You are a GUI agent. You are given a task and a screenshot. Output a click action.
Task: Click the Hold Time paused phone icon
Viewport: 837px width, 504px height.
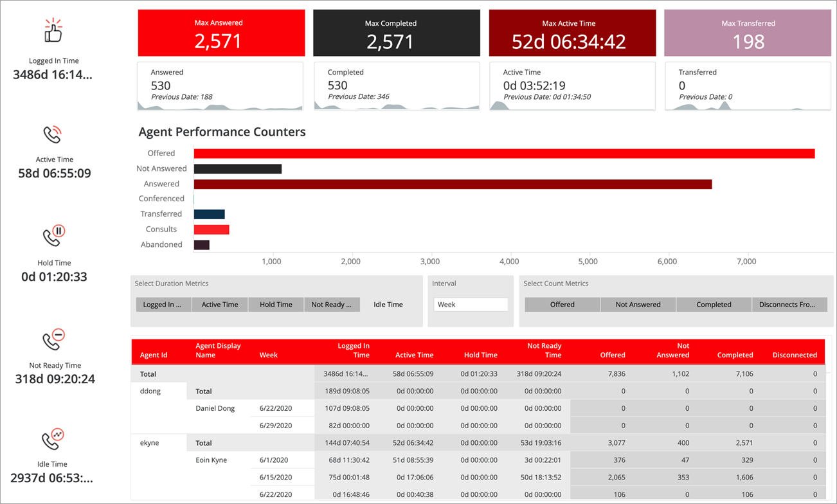54,236
